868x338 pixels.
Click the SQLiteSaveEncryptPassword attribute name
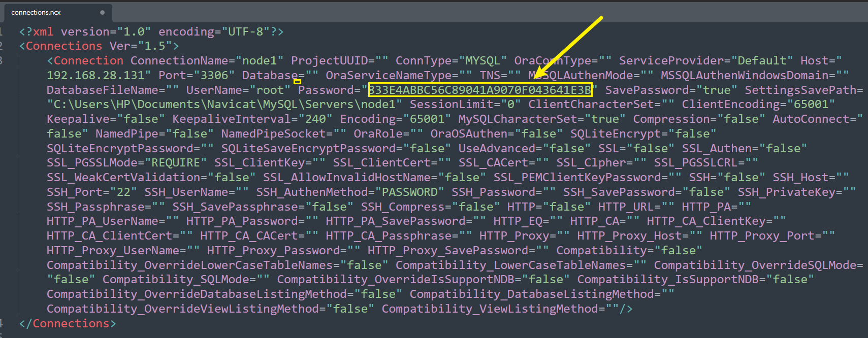coord(308,148)
